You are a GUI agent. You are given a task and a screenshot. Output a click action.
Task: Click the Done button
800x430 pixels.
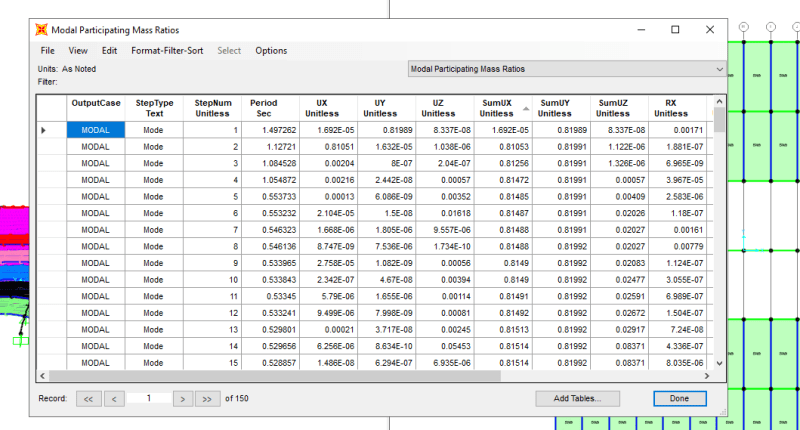tap(680, 398)
